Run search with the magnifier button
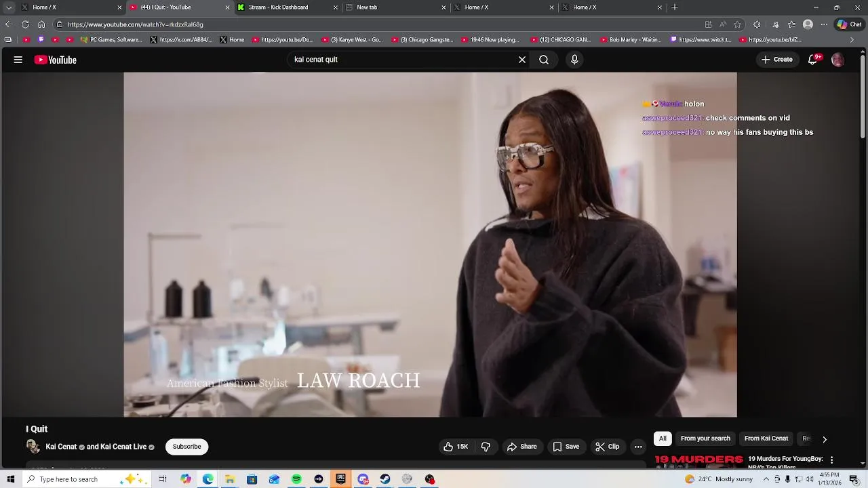 [544, 60]
